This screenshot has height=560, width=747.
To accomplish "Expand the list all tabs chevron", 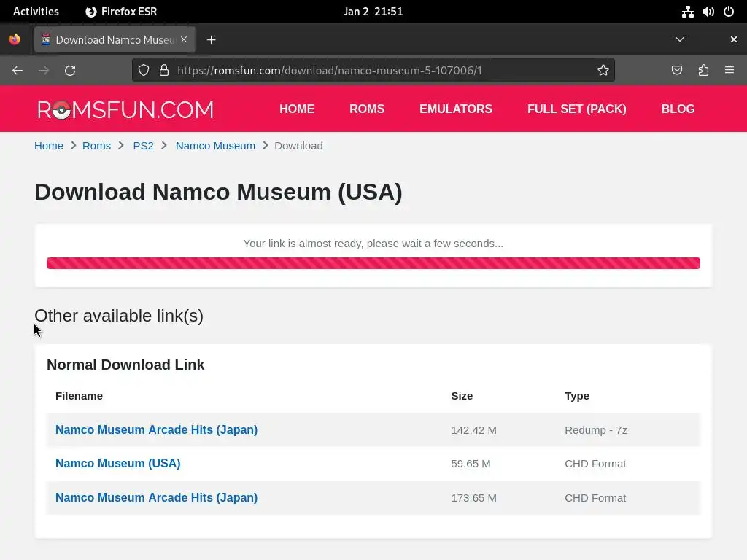I will [680, 39].
